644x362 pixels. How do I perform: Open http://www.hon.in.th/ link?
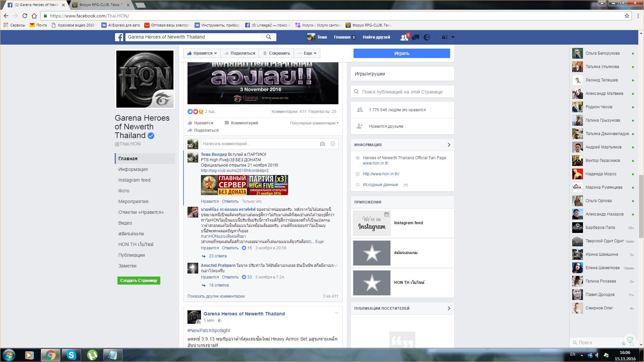381,174
